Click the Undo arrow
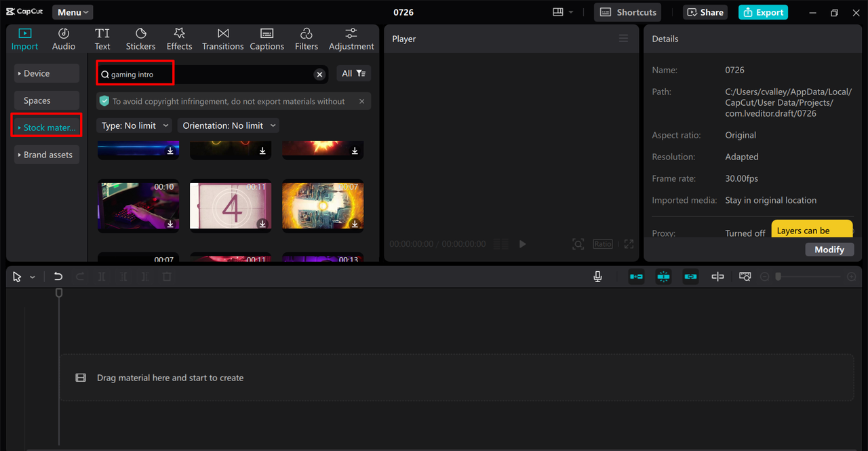This screenshot has height=451, width=868. click(58, 277)
